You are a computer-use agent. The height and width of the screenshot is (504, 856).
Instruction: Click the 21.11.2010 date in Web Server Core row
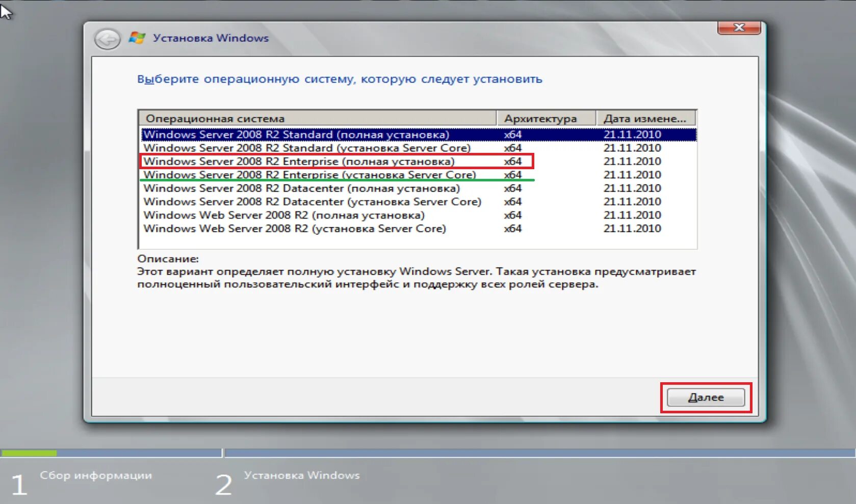coord(632,228)
